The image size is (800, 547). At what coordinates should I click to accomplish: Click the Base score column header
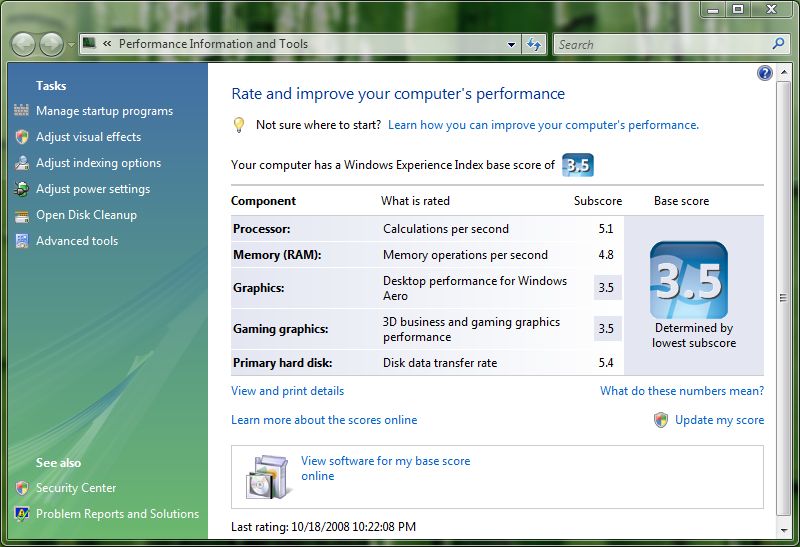682,201
